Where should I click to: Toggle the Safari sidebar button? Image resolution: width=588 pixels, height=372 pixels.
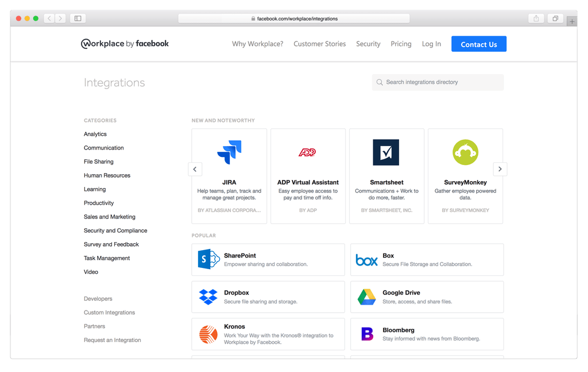pyautogui.click(x=78, y=18)
